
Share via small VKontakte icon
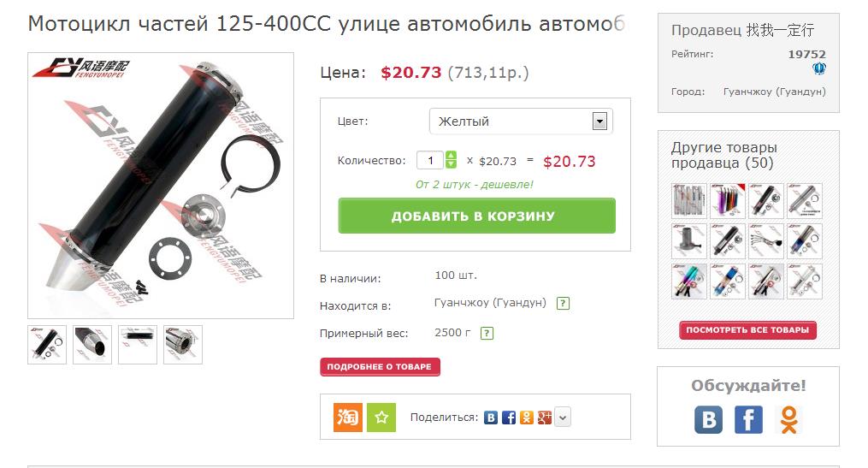click(x=491, y=418)
